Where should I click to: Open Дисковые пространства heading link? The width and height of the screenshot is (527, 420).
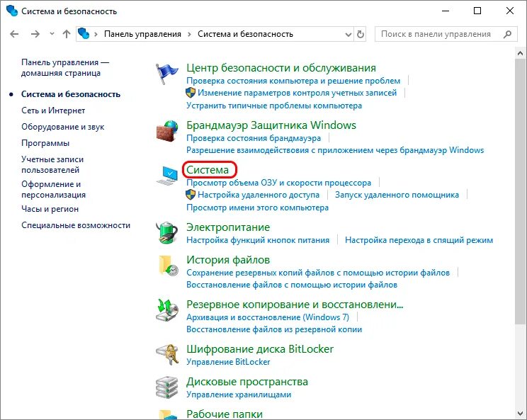click(x=247, y=382)
